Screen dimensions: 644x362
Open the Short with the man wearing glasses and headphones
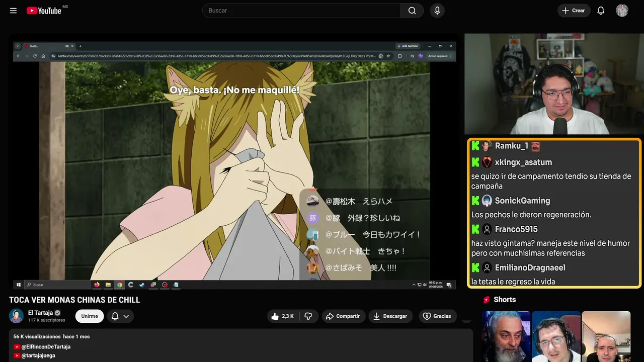pyautogui.click(x=555, y=336)
